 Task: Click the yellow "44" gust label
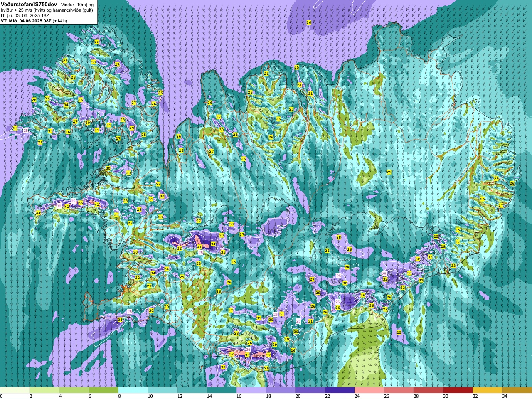point(38,213)
